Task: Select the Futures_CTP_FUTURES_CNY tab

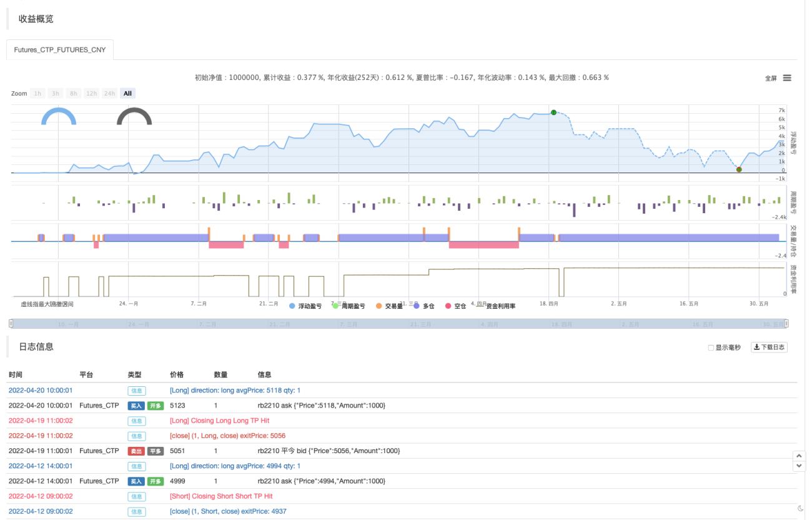Action: tap(60, 49)
